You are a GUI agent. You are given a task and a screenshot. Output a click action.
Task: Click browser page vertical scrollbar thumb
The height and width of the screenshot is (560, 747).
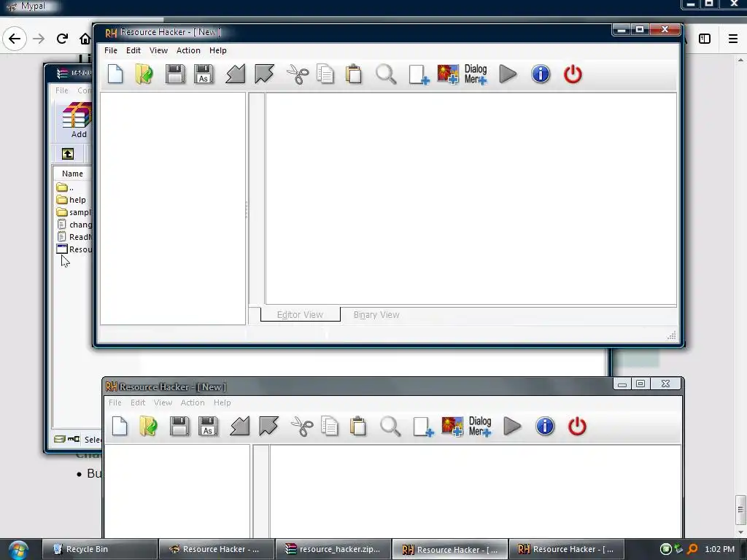740,510
